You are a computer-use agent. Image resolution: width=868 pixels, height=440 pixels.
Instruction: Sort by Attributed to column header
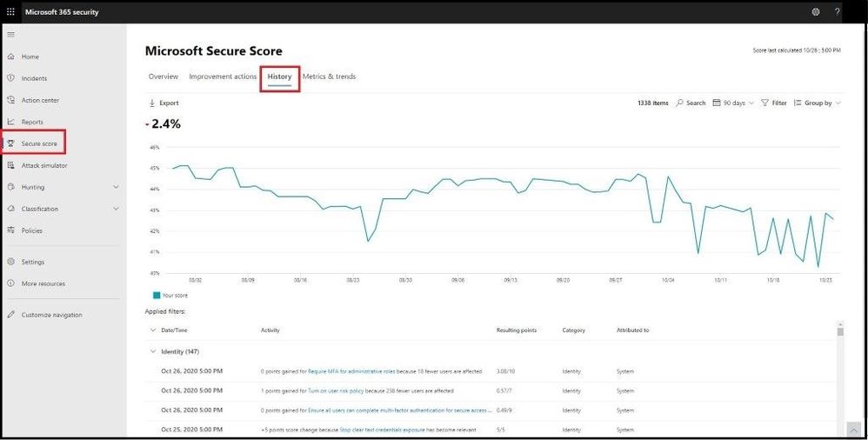coord(632,330)
